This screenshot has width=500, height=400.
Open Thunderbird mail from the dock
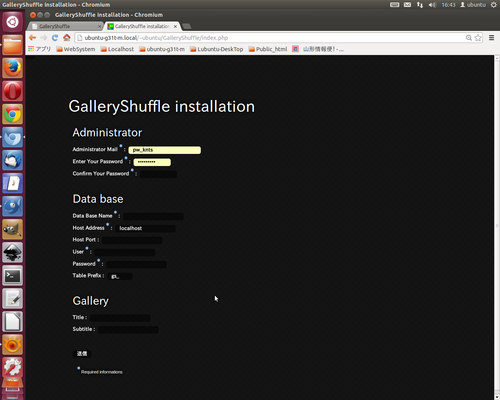[x=13, y=160]
